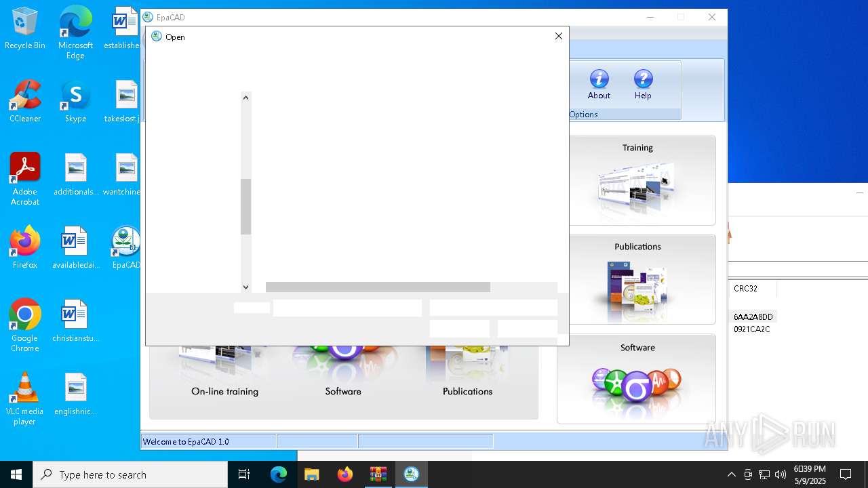The width and height of the screenshot is (868, 488).
Task: Click the Publications label at the bottom
Action: pyautogui.click(x=467, y=391)
